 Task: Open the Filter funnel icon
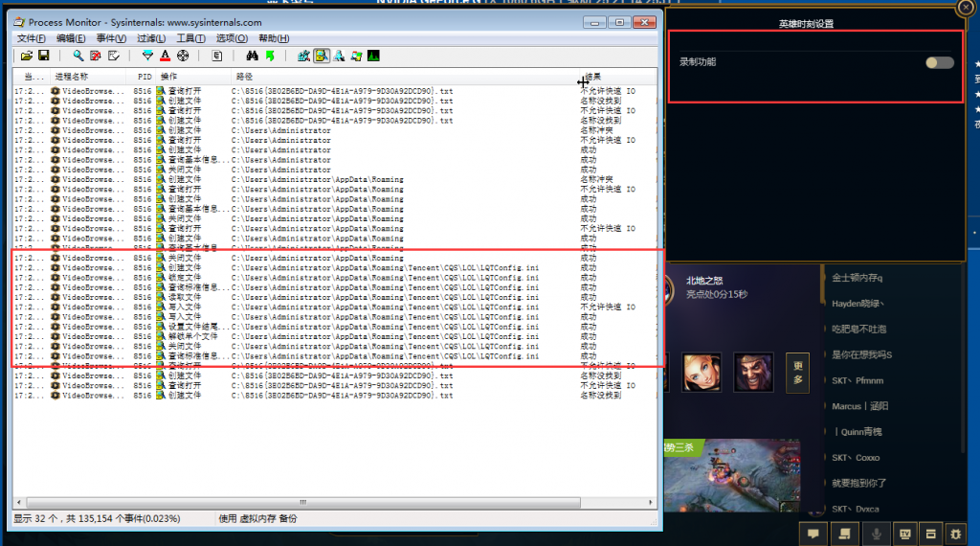pyautogui.click(x=147, y=56)
